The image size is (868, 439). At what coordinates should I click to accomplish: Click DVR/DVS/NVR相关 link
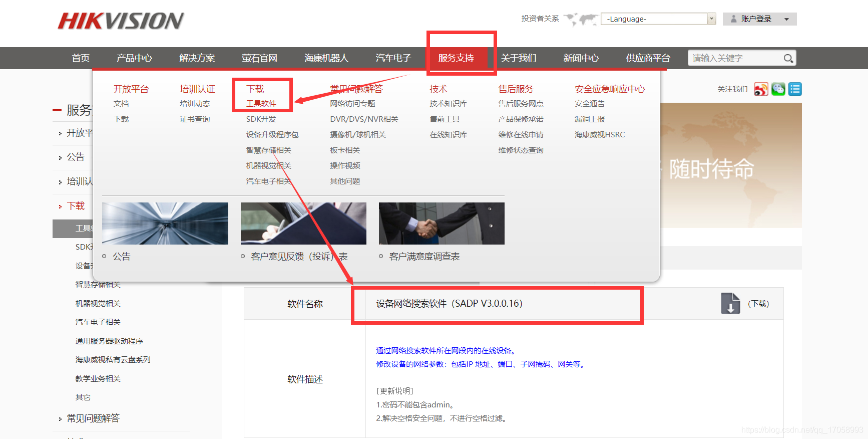click(364, 119)
